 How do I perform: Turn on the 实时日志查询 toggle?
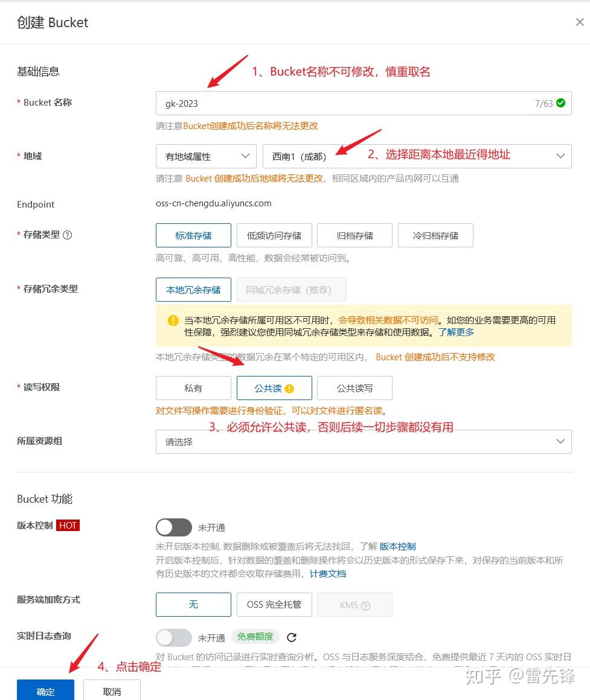tap(173, 637)
